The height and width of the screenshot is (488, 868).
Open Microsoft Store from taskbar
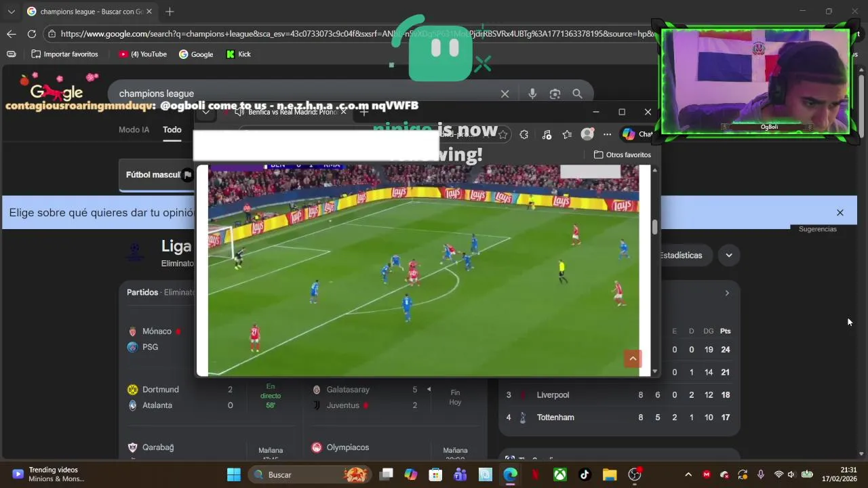[x=435, y=474]
